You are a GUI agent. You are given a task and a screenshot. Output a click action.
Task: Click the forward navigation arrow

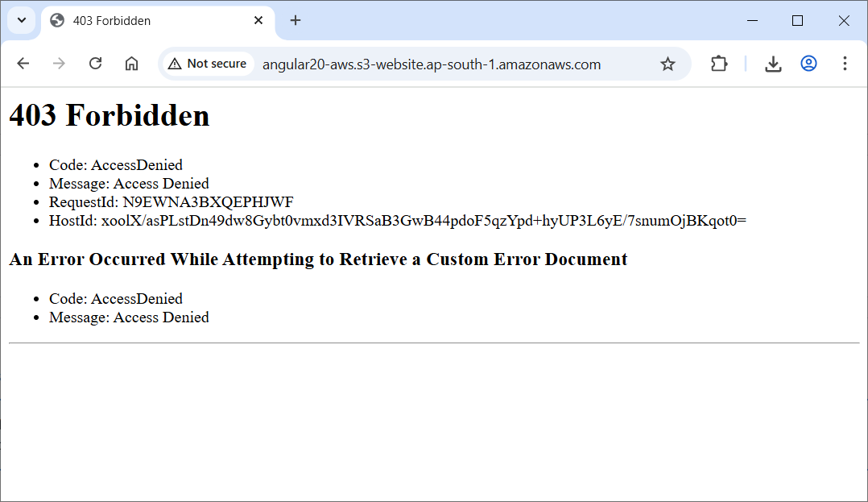pyautogui.click(x=59, y=64)
